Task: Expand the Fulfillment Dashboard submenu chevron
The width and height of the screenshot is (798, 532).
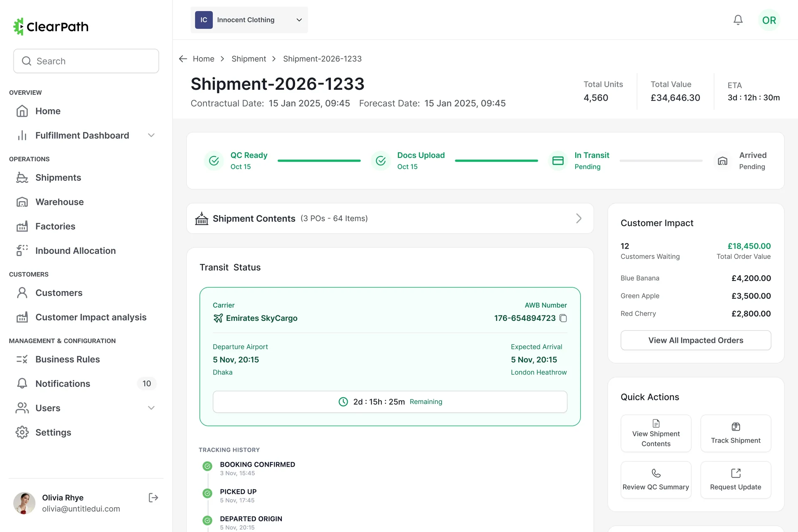Action: pyautogui.click(x=151, y=135)
